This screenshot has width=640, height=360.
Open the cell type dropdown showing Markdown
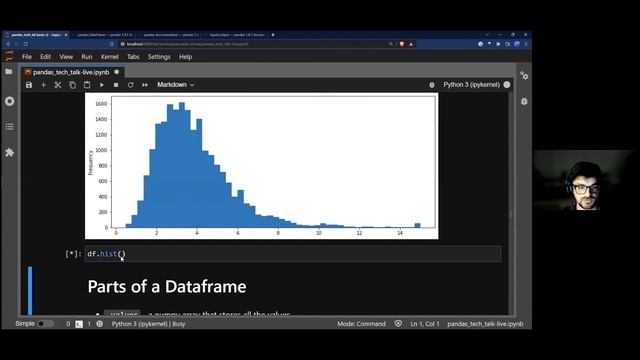(176, 84)
